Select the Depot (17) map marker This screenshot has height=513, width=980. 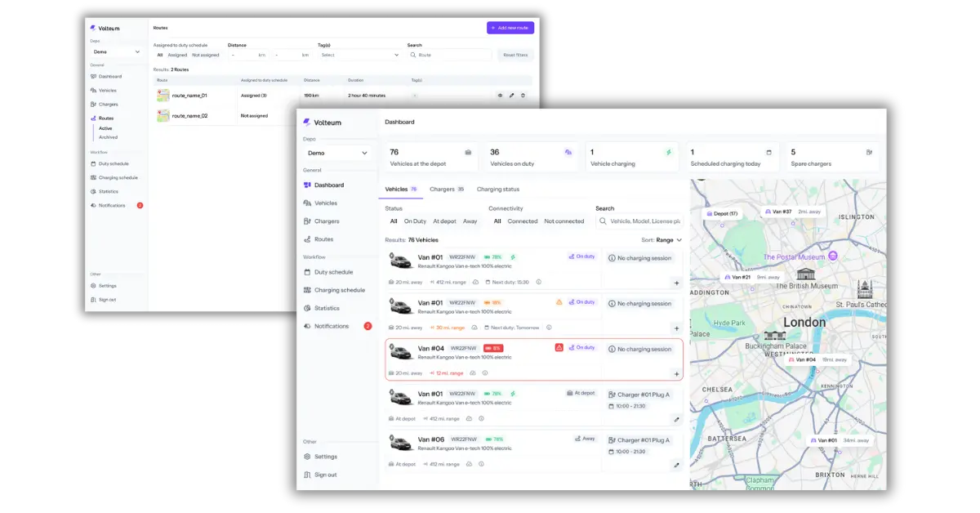coord(722,213)
